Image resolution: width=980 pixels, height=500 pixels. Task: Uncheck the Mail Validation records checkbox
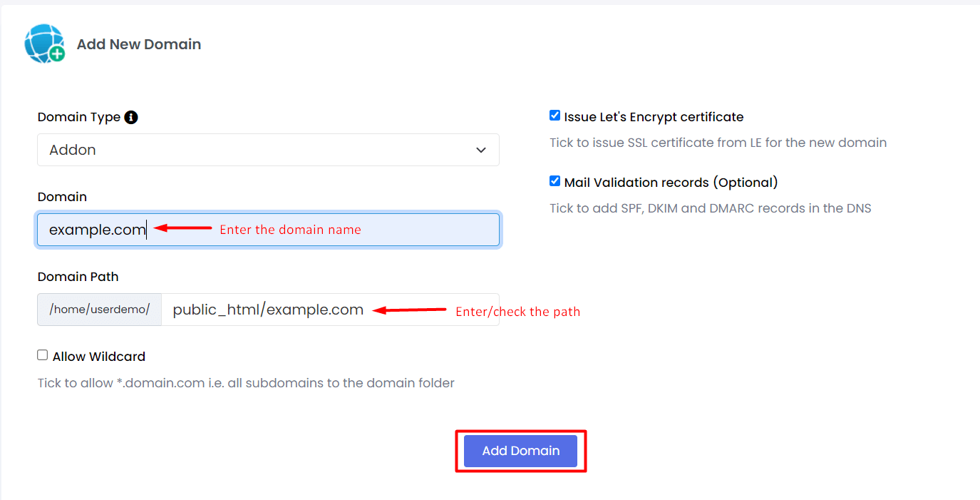coord(555,181)
